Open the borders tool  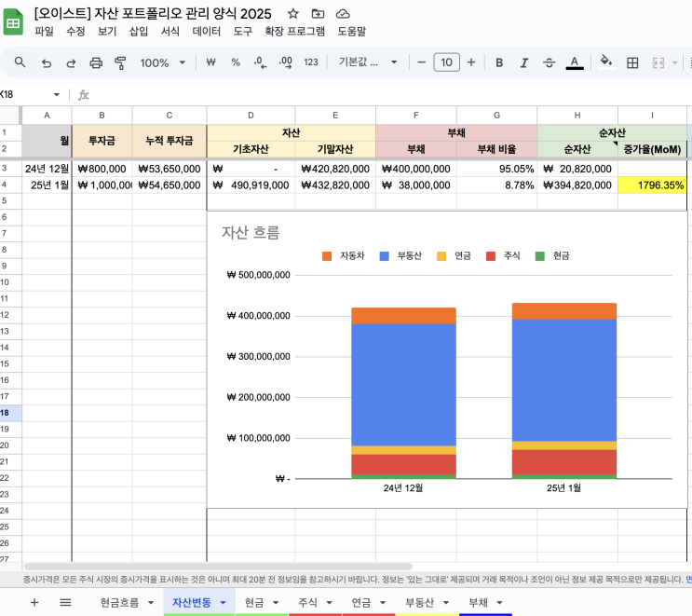coord(632,62)
